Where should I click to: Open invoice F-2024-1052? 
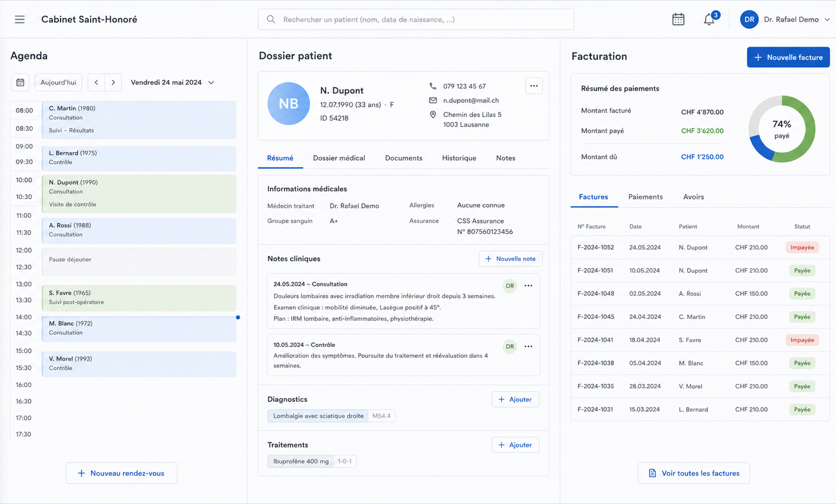[x=700, y=247]
